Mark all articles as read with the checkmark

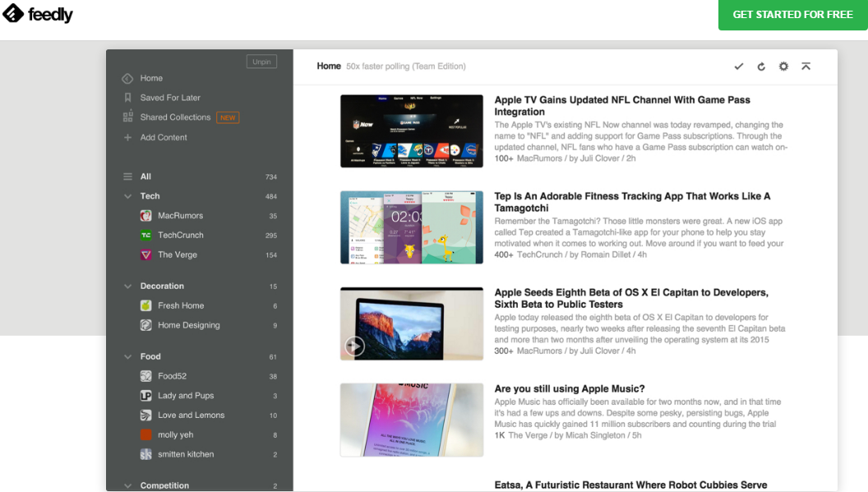point(738,66)
